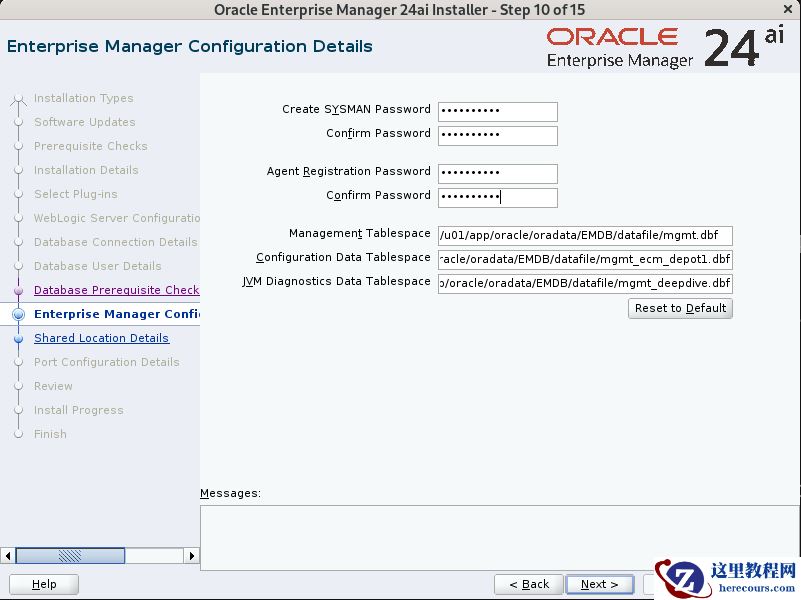Click the Database User Details step label
Image resolution: width=801 pixels, height=600 pixels.
(x=98, y=266)
